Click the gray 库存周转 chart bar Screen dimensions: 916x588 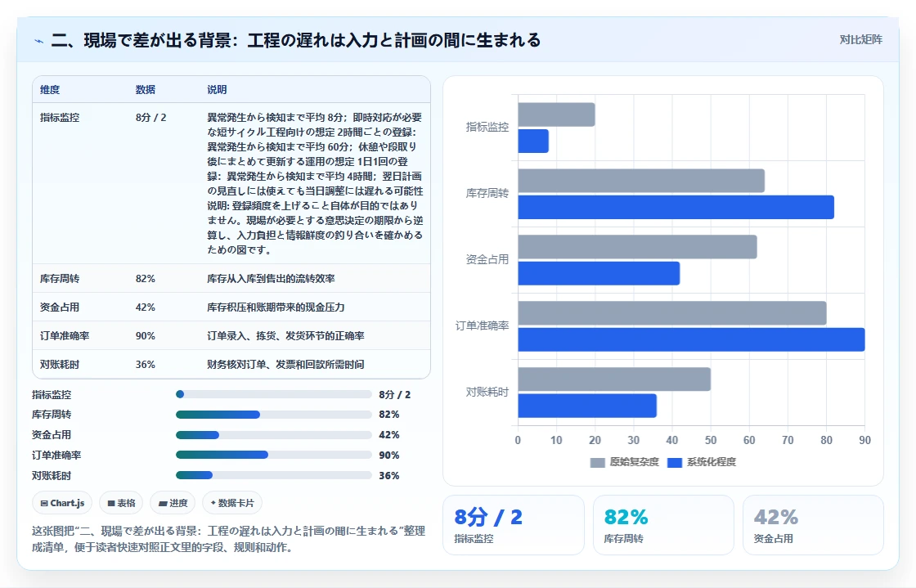point(641,181)
